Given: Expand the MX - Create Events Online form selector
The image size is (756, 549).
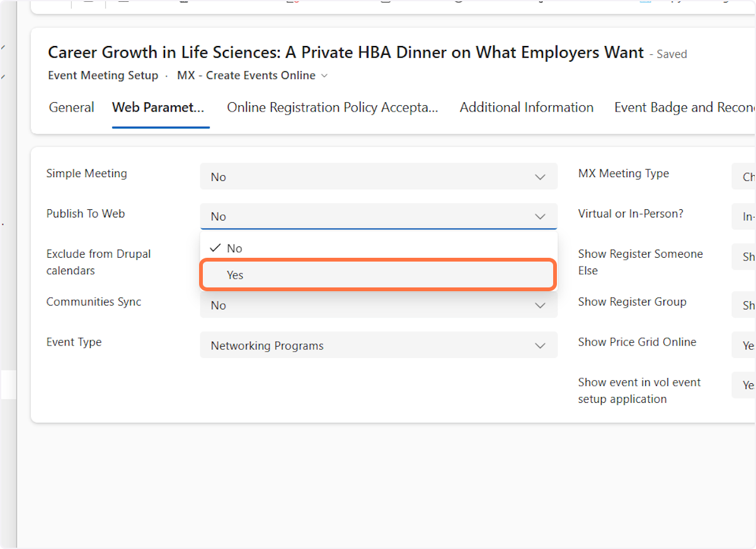Looking at the screenshot, I should 252,76.
